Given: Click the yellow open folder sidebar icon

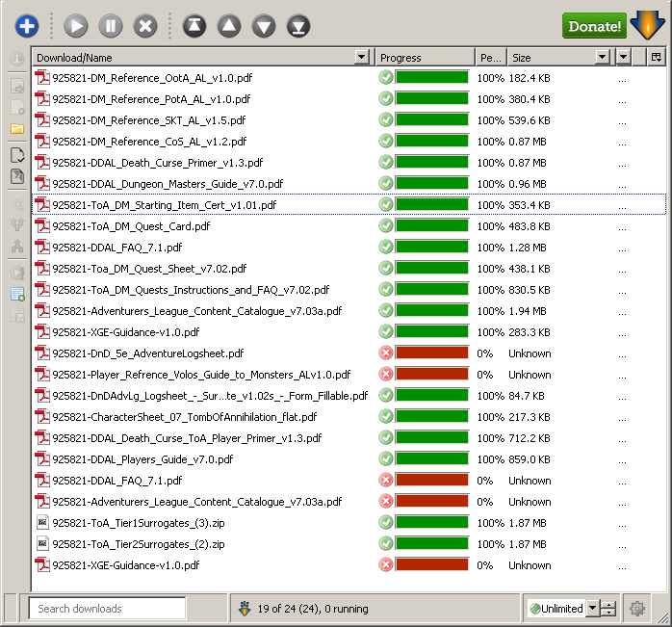Looking at the screenshot, I should [x=17, y=128].
